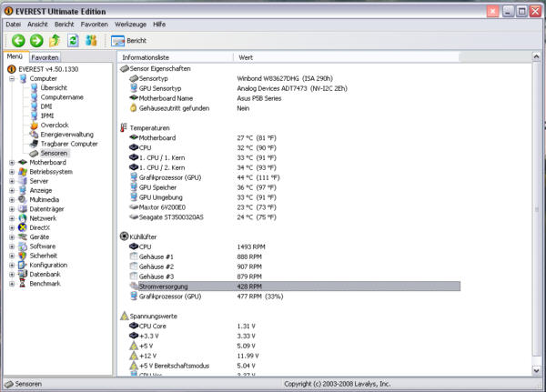546x392 pixels.
Task: Click the Konfiguration icon in tree
Action: click(x=23, y=265)
